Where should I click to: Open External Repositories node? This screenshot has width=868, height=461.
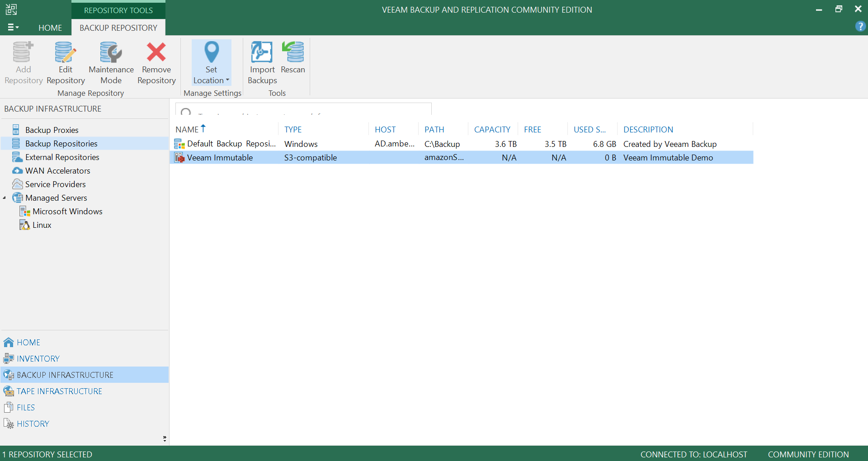pyautogui.click(x=62, y=157)
